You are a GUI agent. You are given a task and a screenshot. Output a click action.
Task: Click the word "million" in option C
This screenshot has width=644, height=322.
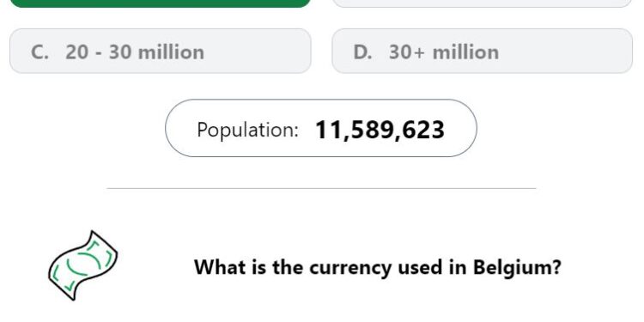(171, 52)
